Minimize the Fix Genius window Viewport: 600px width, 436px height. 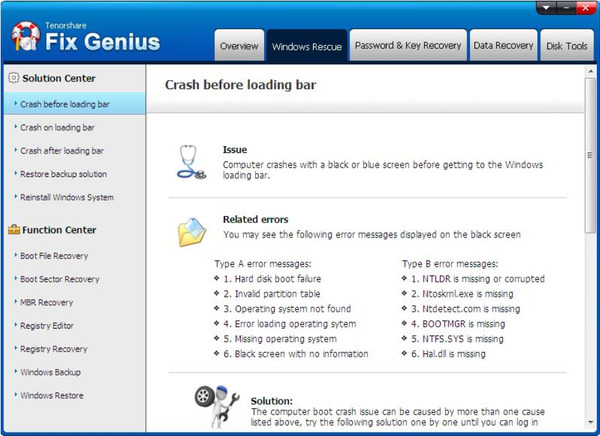[x=564, y=7]
